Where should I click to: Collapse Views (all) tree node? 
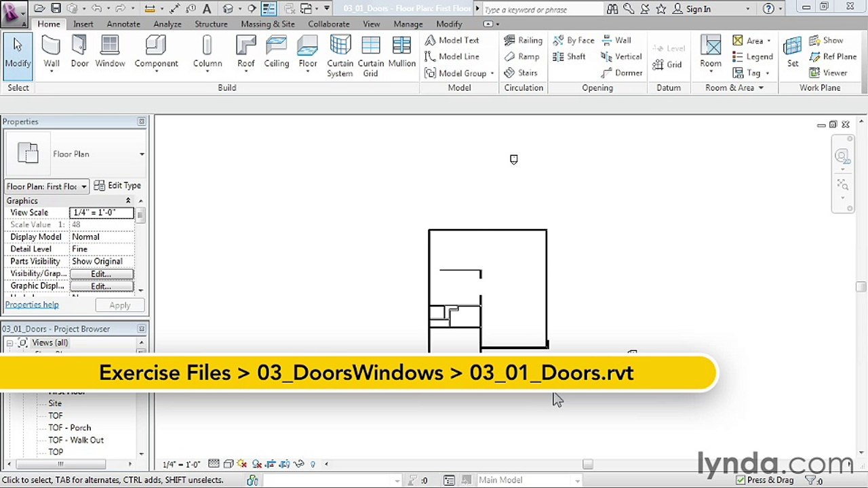point(10,343)
